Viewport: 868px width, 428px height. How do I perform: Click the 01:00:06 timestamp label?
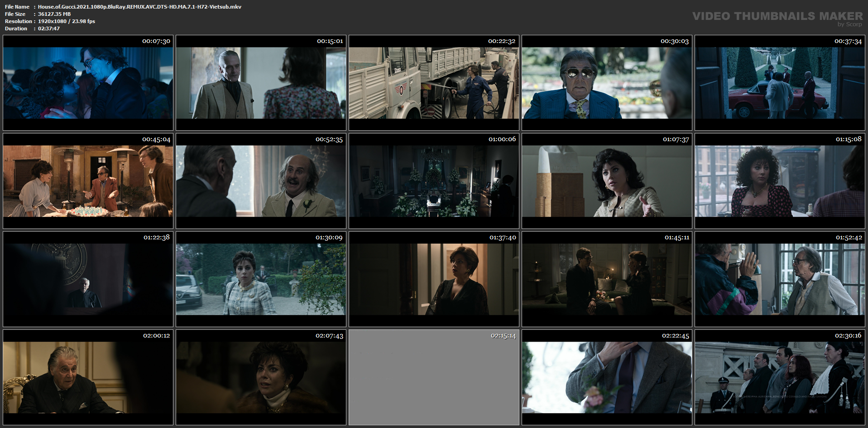point(502,139)
